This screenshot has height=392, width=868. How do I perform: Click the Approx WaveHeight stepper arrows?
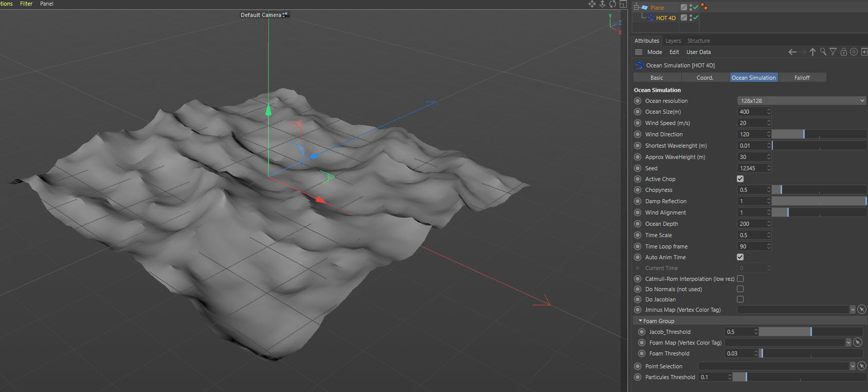[x=769, y=157]
